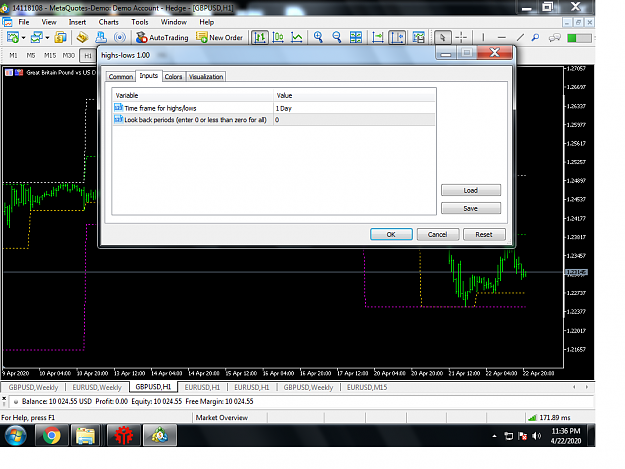The image size is (625, 469).
Task: Edit the '1 Day' timeframe value
Action: (354, 108)
